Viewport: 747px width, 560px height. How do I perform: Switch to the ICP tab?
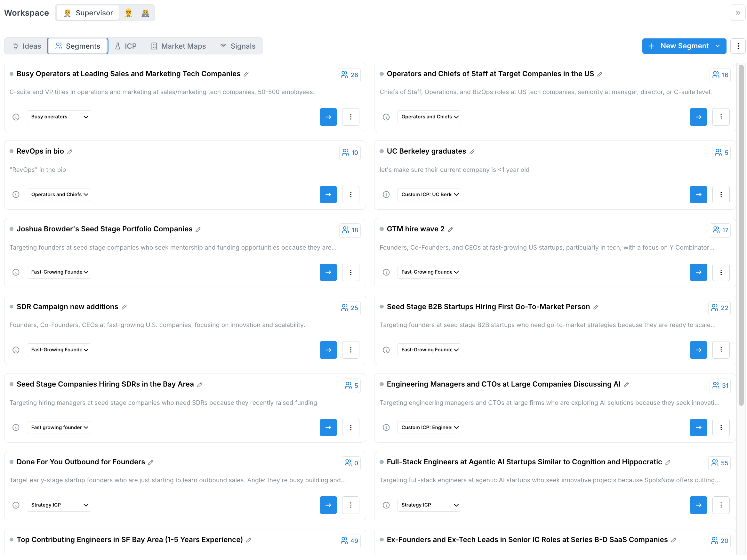pos(126,46)
